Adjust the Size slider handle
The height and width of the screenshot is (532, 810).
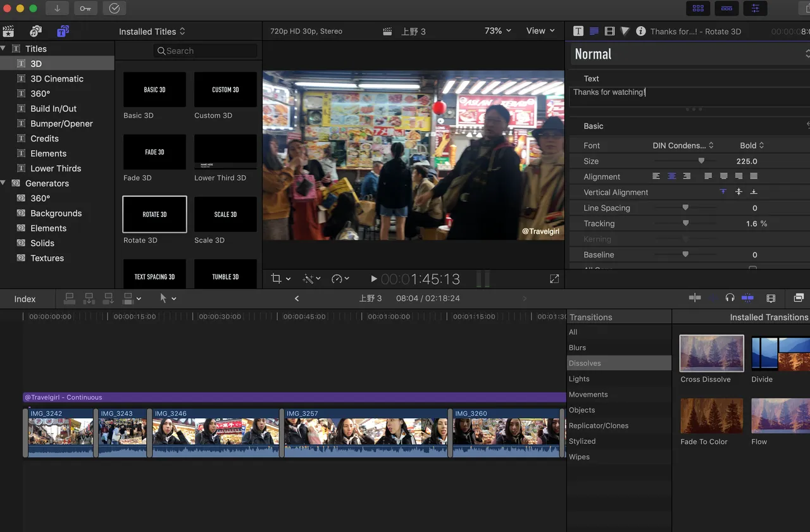click(701, 161)
